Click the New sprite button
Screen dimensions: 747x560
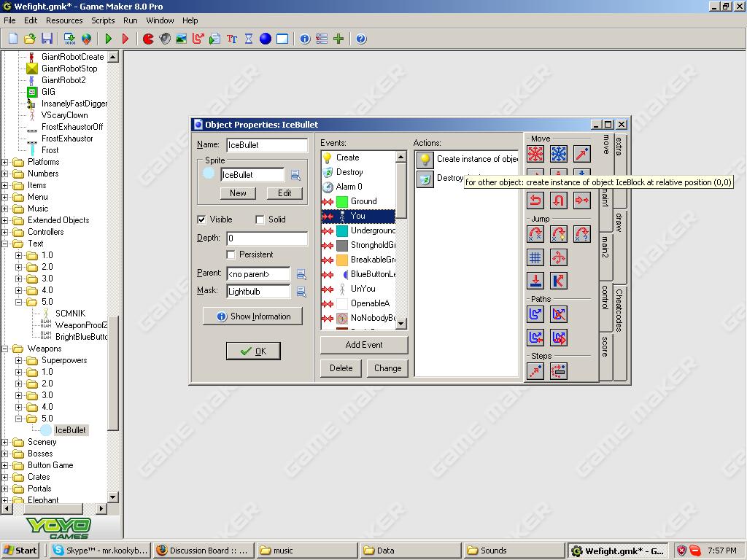pos(239,193)
